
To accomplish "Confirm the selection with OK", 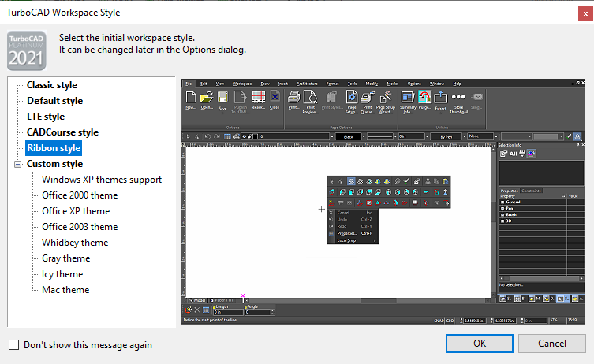I will click(x=479, y=344).
